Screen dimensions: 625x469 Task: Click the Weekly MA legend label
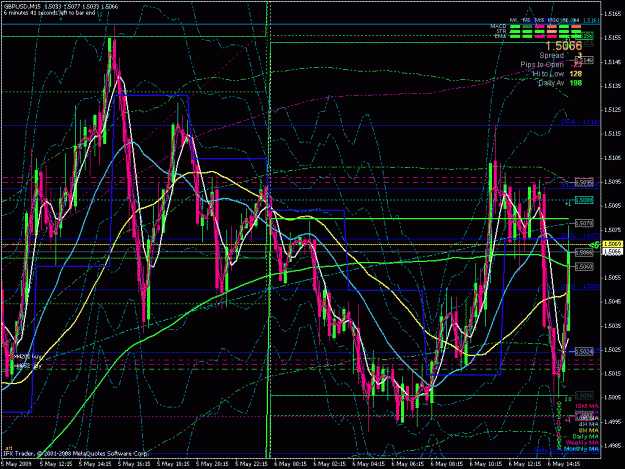pyautogui.click(x=582, y=443)
